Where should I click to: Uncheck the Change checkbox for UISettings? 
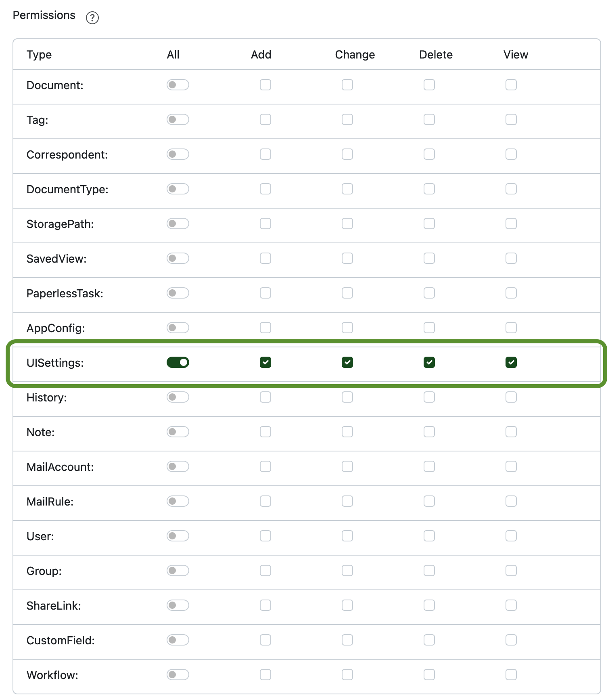pyautogui.click(x=347, y=362)
